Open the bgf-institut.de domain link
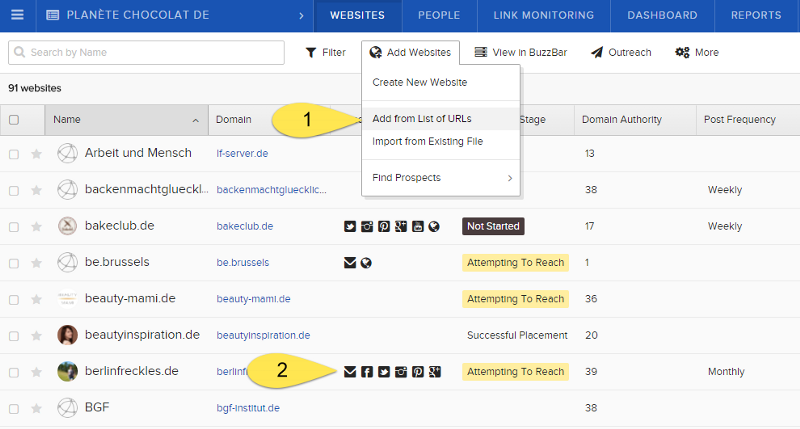This screenshot has width=800, height=429. tap(248, 408)
